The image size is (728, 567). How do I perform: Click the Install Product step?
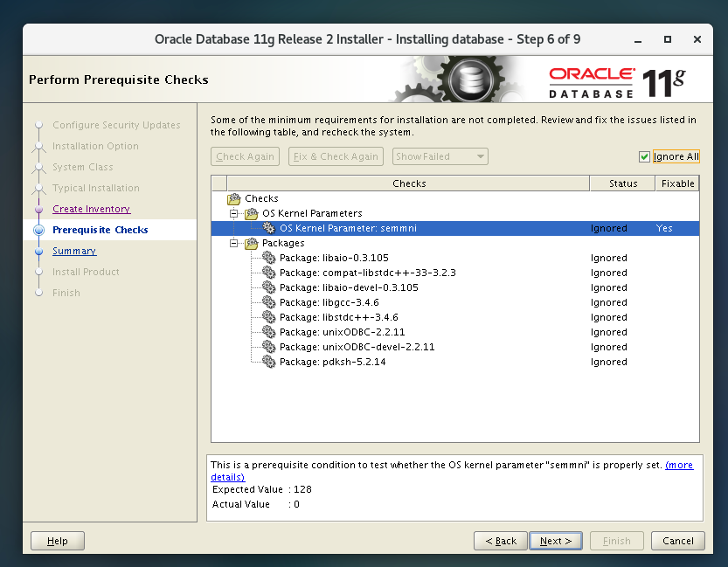[86, 272]
